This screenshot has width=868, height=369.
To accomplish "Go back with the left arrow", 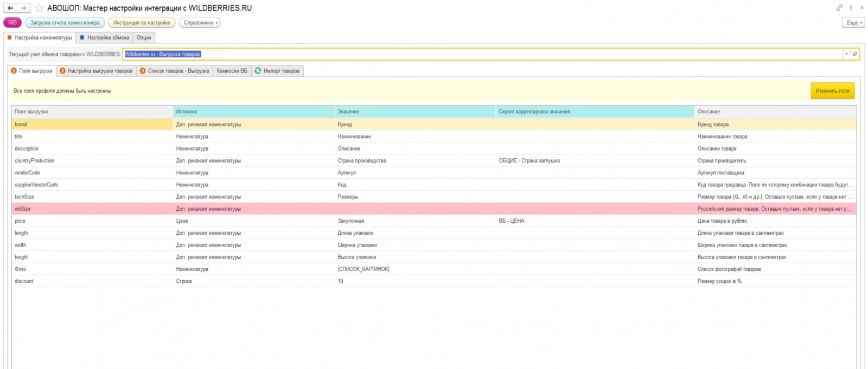I will (x=10, y=8).
